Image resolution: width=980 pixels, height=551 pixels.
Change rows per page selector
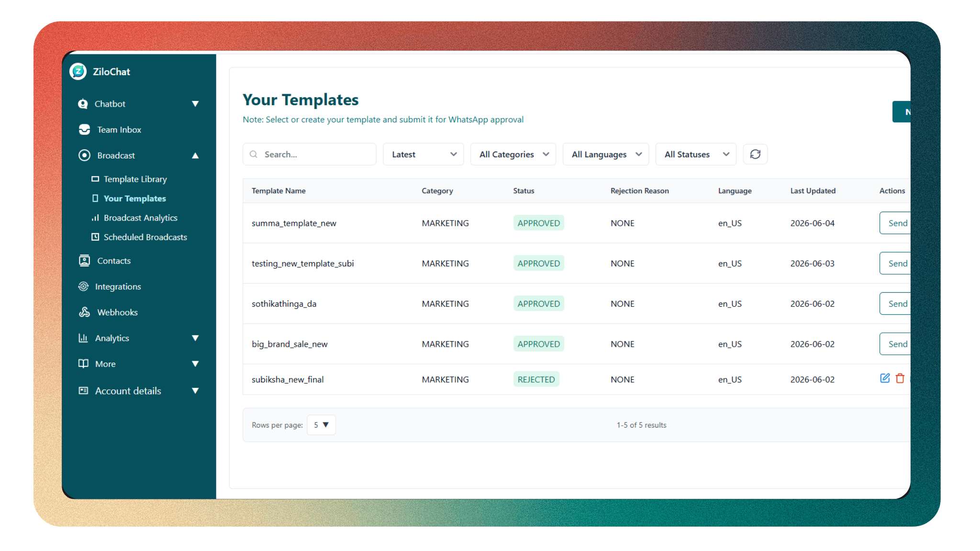click(321, 425)
